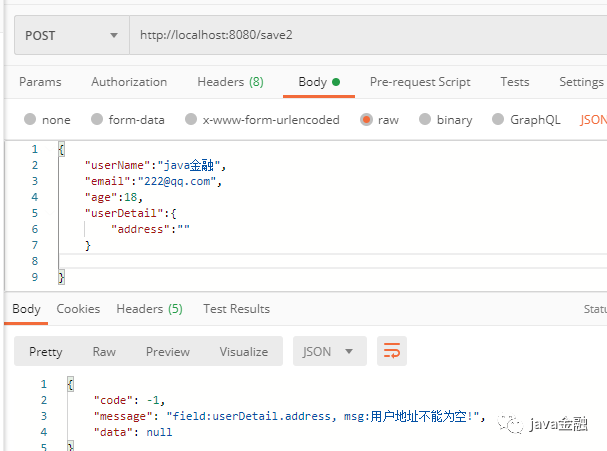Open the response Test Results tab

tap(236, 309)
